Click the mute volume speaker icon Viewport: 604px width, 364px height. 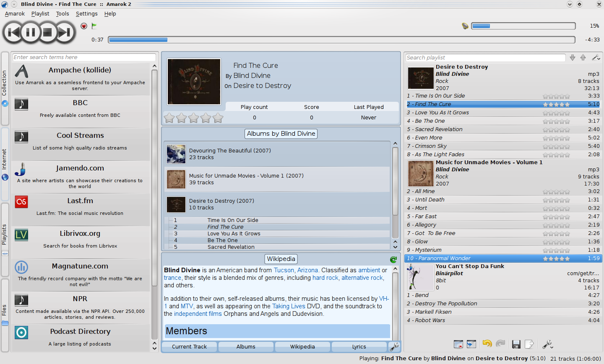click(x=465, y=26)
